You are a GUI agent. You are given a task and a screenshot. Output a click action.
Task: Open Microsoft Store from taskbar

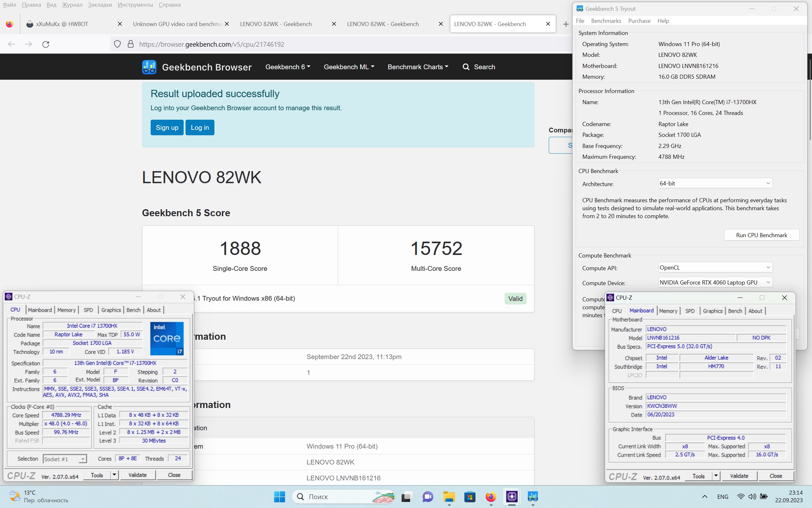click(470, 497)
